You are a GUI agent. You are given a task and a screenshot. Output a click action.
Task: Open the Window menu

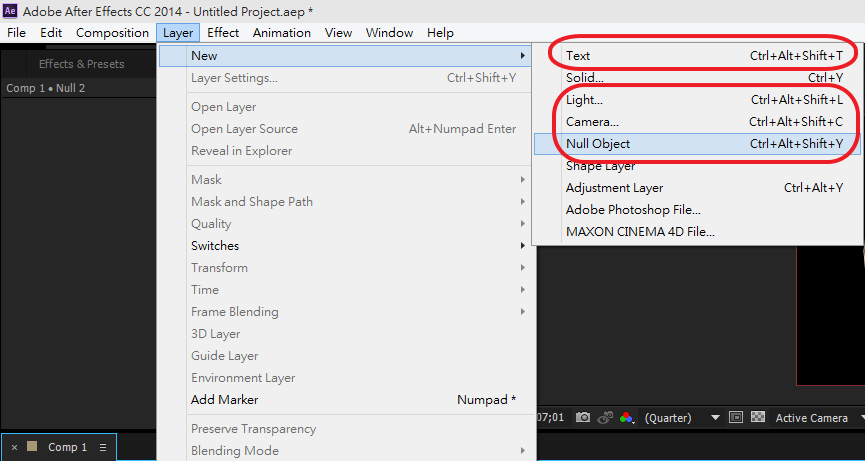pyautogui.click(x=389, y=33)
